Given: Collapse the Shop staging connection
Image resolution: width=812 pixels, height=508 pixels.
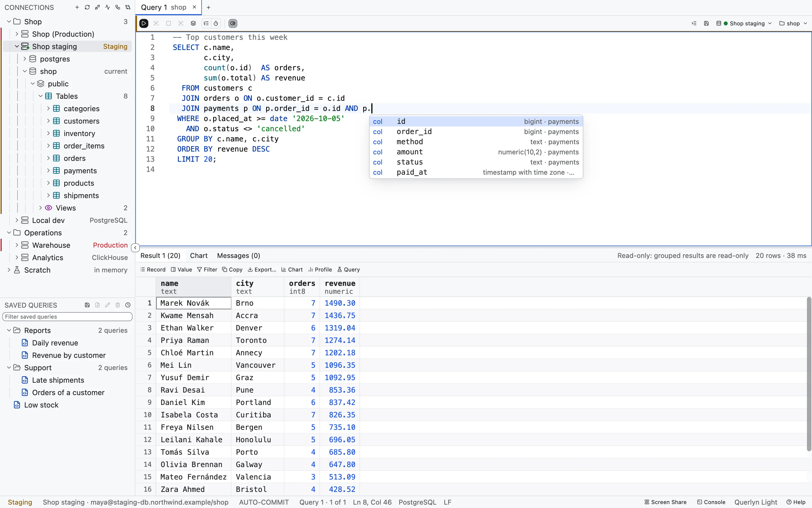Looking at the screenshot, I should pos(17,46).
